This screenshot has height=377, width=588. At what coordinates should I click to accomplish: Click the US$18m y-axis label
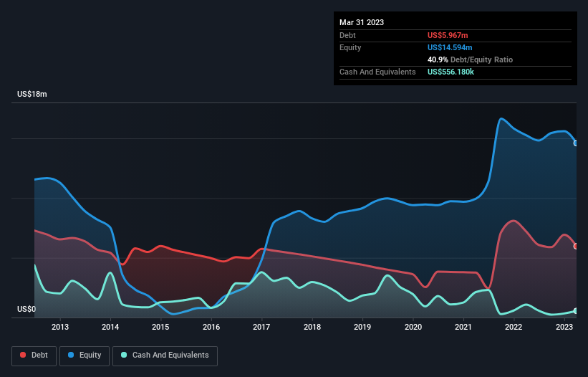pos(32,94)
